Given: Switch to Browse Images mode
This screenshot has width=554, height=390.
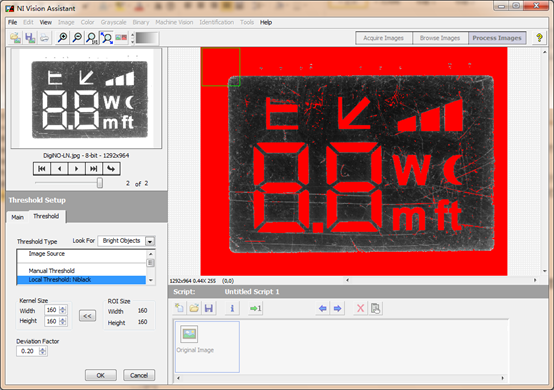Looking at the screenshot, I should (440, 38).
